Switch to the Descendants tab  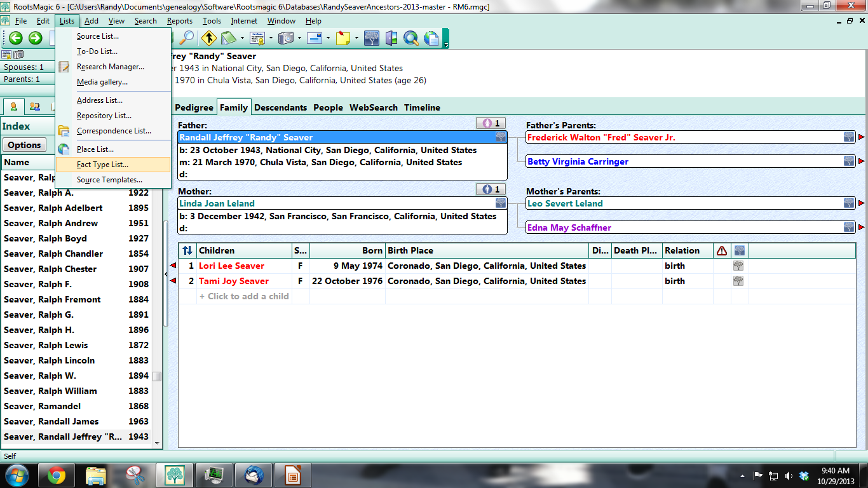pyautogui.click(x=280, y=107)
